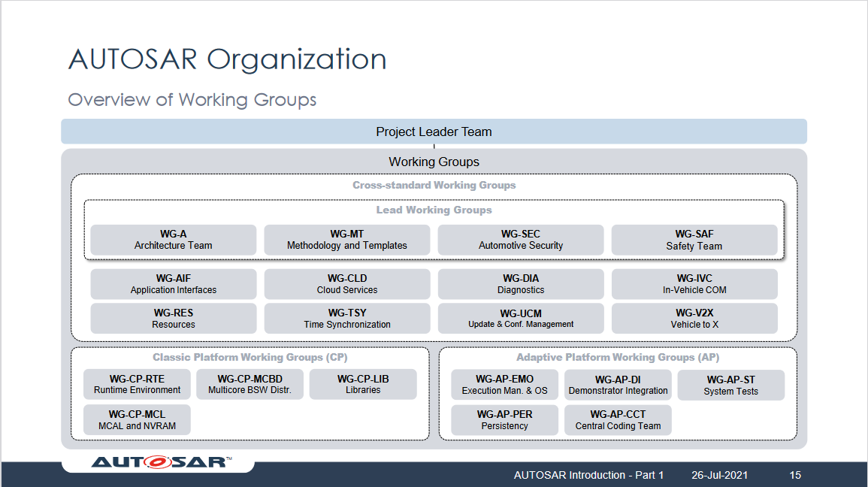Click the WG-A Architecture Team box
Screen dimensions: 868x487
tap(174, 240)
